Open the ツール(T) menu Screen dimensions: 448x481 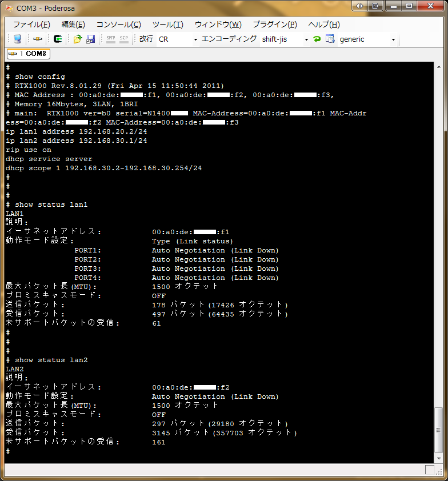click(x=167, y=25)
